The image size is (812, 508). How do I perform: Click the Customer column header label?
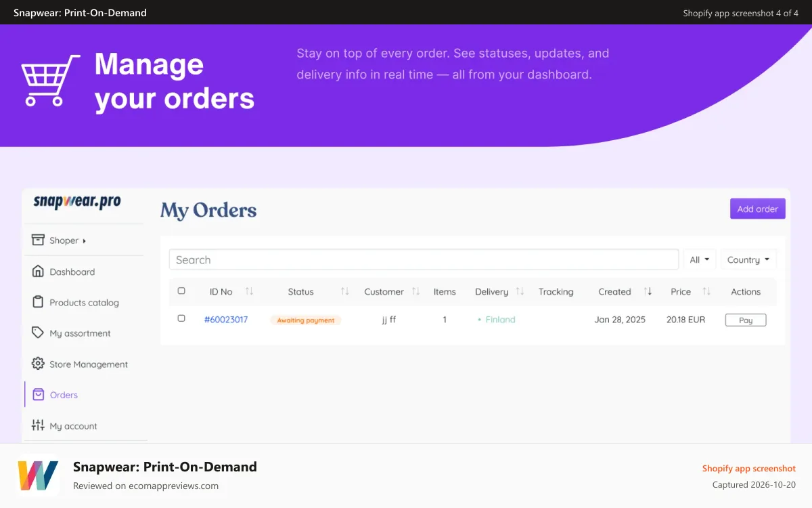coord(384,291)
